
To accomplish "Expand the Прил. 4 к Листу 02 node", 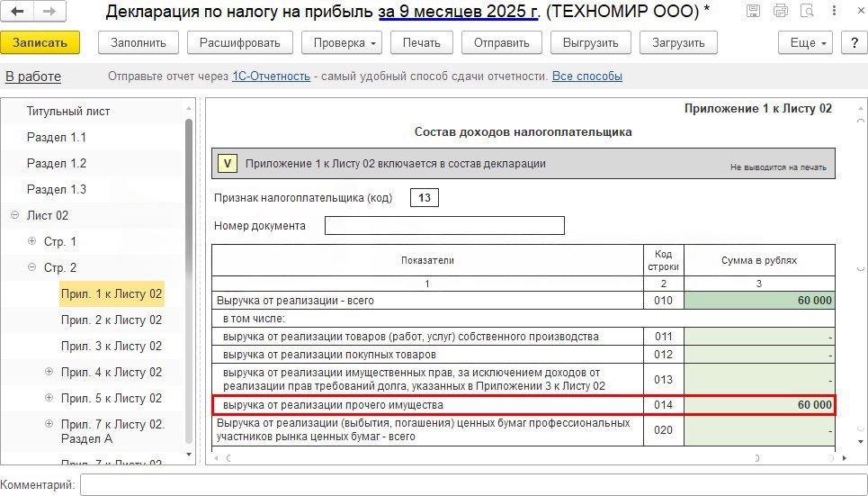I will point(49,372).
